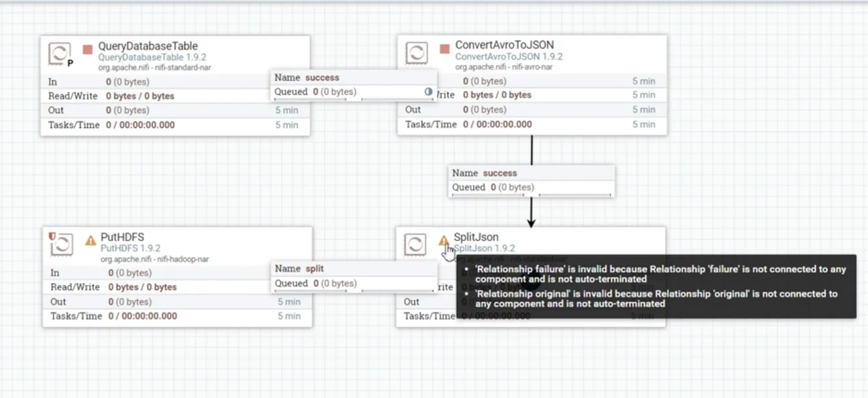Click the Tasks/Time row of PutHDFS
Screen dimensions: 868x398
pyautogui.click(x=177, y=316)
